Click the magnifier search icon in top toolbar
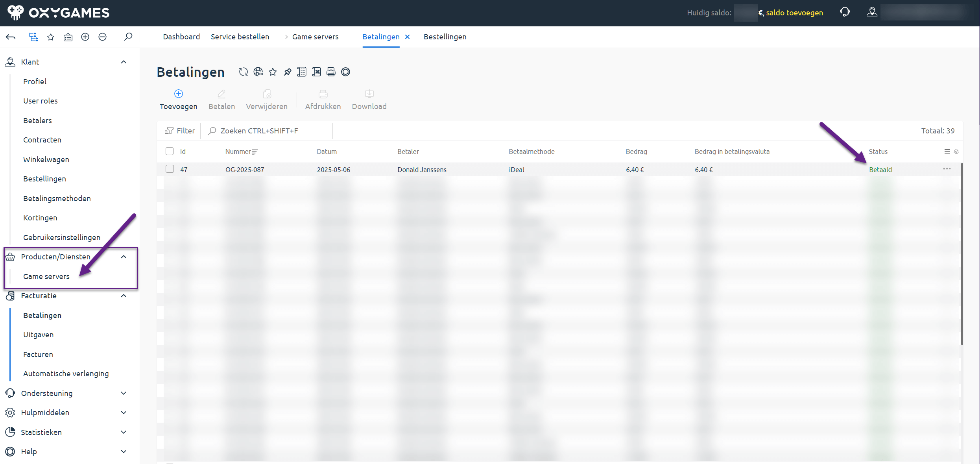Image resolution: width=980 pixels, height=464 pixels. pos(128,37)
